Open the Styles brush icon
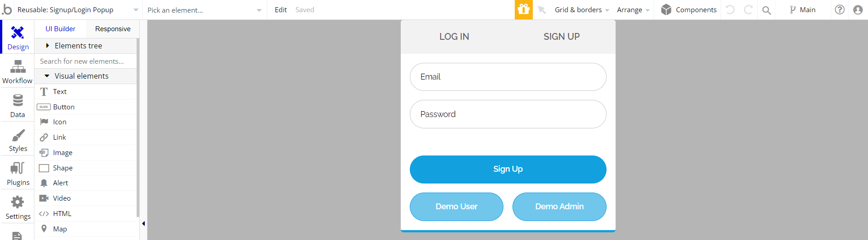 point(18,135)
